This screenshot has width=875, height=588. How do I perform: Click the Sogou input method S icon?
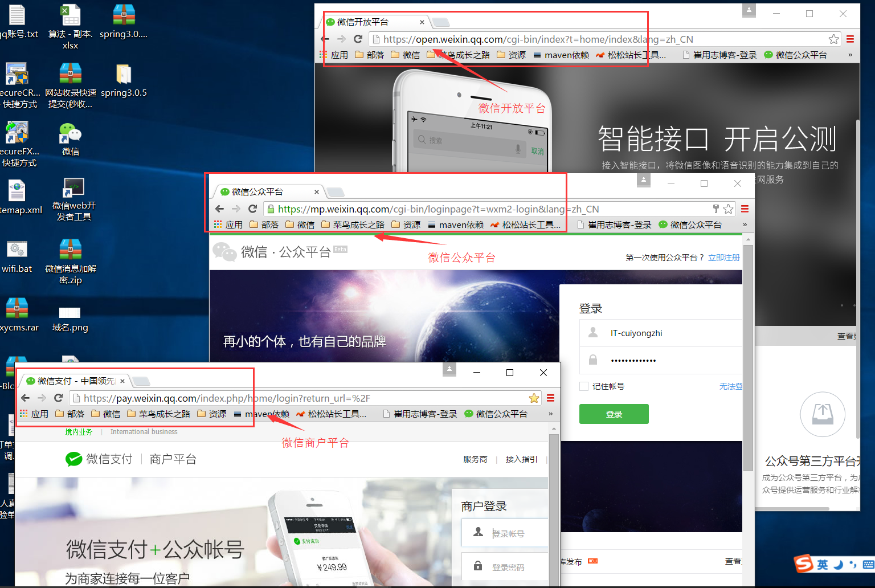coord(804,563)
